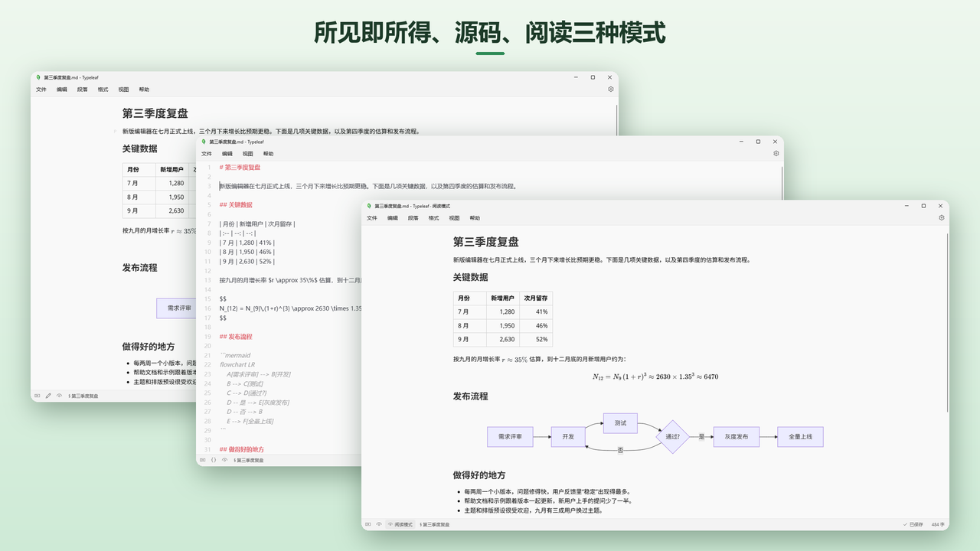Image resolution: width=980 pixels, height=551 pixels.
Task: Open 文件 menu in the reading-mode window
Action: [372, 218]
